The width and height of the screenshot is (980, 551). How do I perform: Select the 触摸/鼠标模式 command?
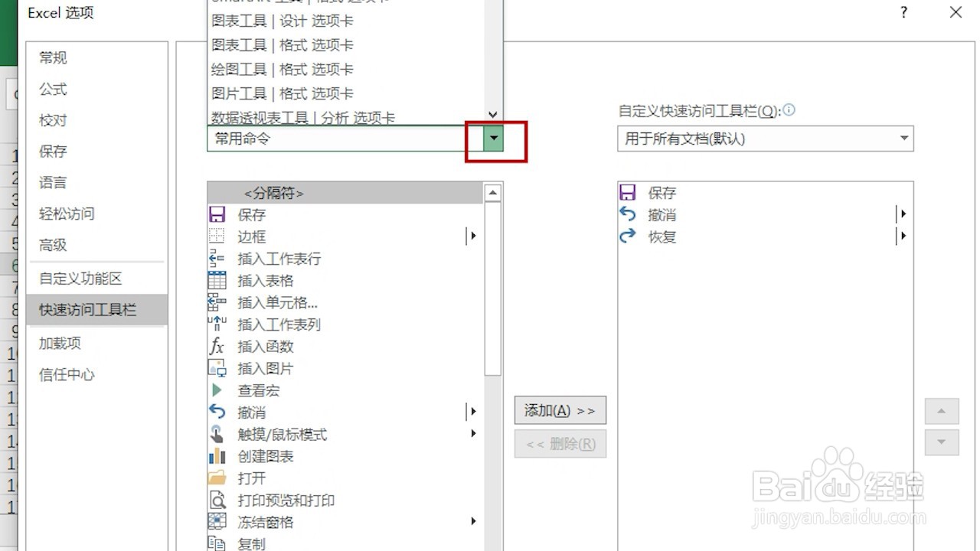tap(280, 434)
